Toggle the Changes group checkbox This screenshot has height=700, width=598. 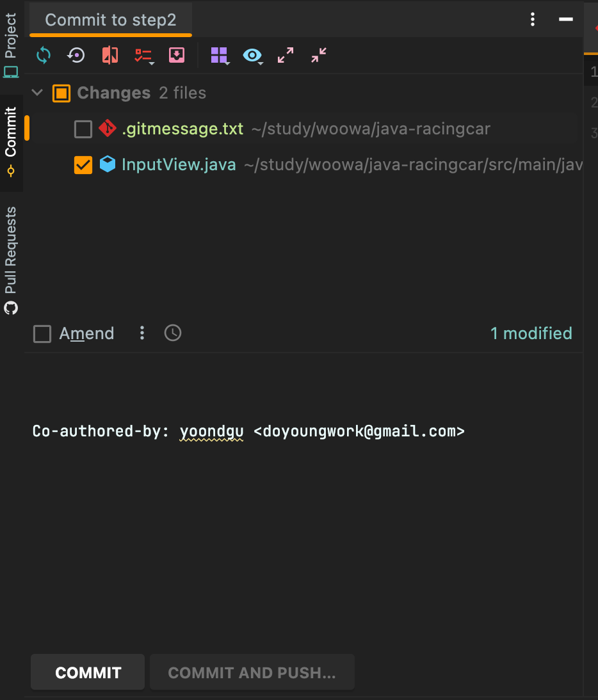point(61,93)
